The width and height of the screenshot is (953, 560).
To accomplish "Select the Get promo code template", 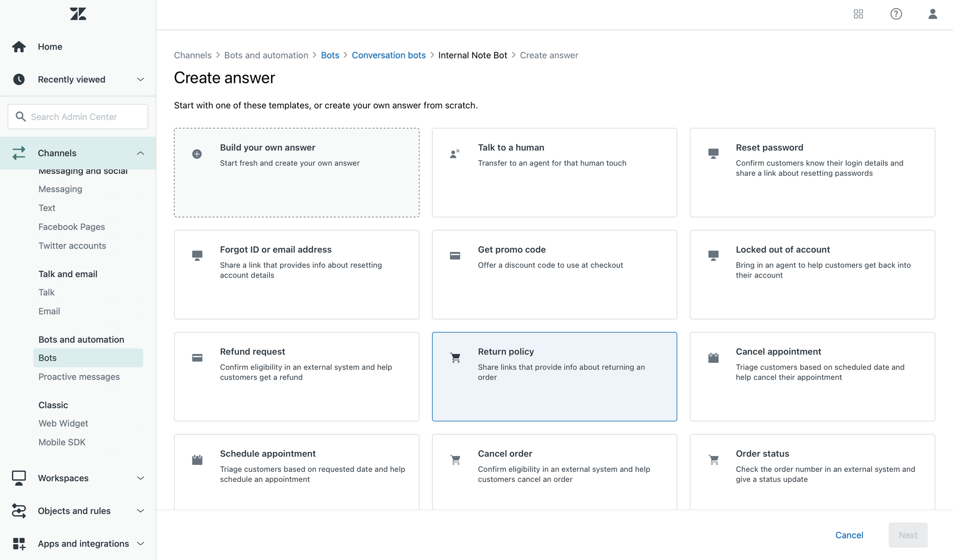I will point(554,274).
